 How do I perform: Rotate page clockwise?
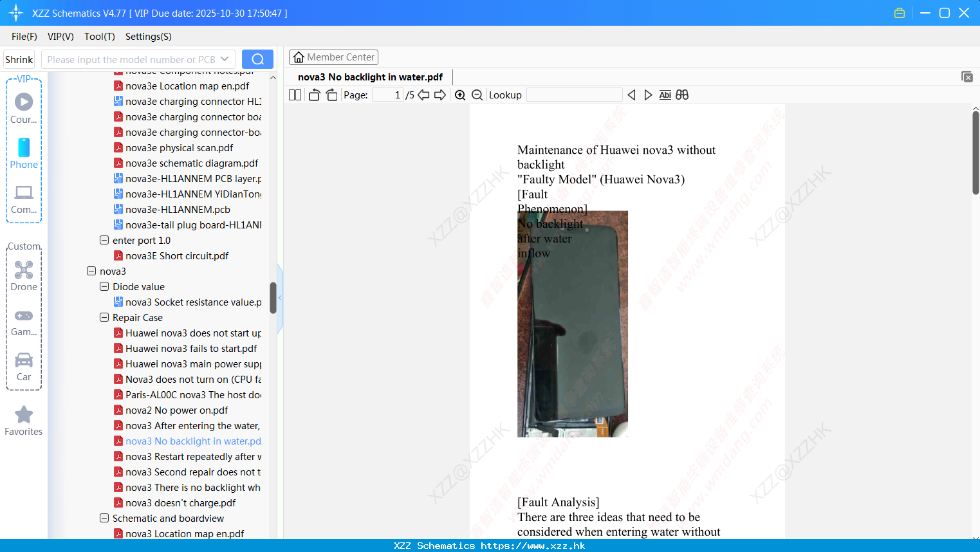(331, 95)
